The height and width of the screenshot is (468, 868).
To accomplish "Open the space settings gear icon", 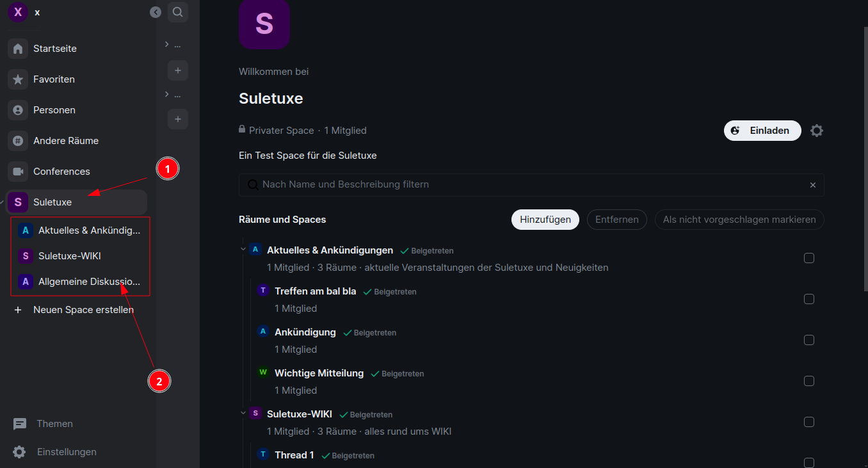I will click(x=816, y=131).
